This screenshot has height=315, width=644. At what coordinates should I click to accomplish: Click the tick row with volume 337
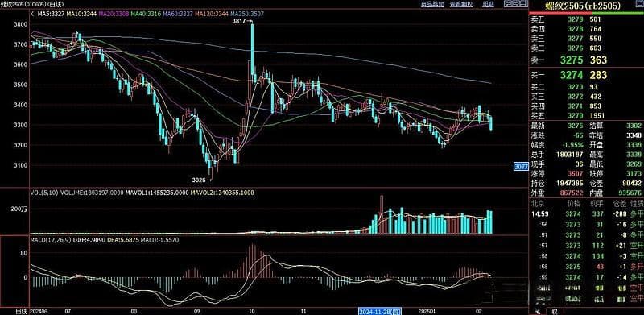point(587,213)
